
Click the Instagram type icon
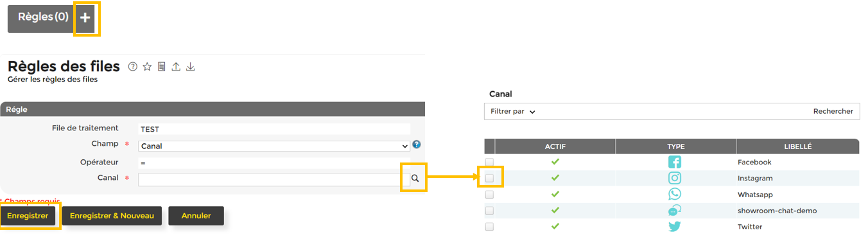click(x=675, y=178)
